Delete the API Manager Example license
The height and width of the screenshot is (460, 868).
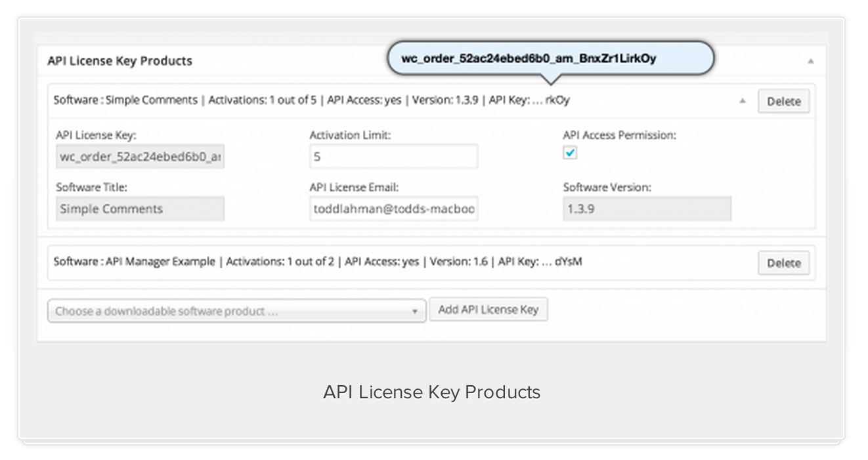point(784,262)
